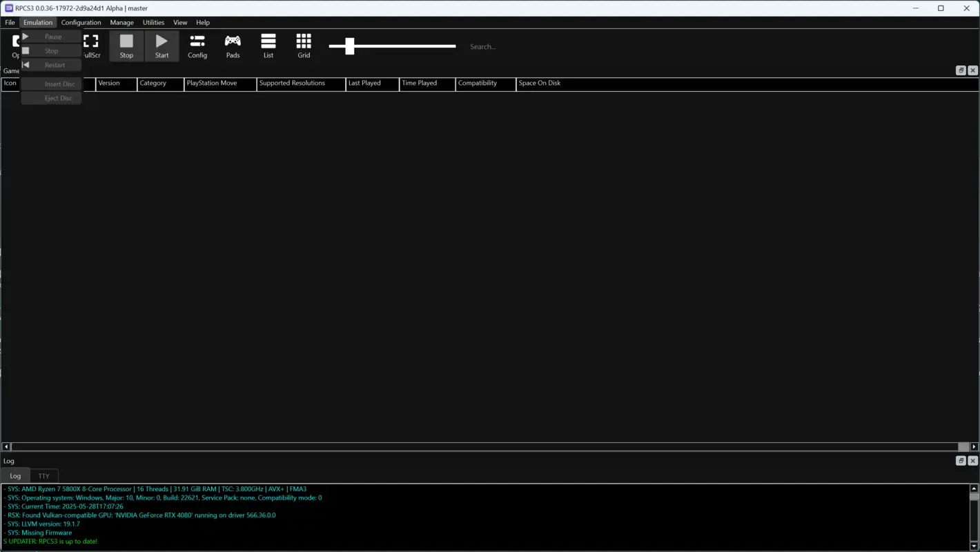This screenshot has width=980, height=552.
Task: Float the game list panel with its detach icon
Action: coord(961,70)
